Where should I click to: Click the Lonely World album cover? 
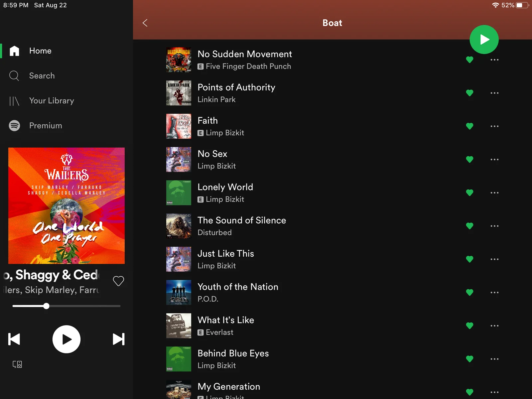tap(179, 193)
